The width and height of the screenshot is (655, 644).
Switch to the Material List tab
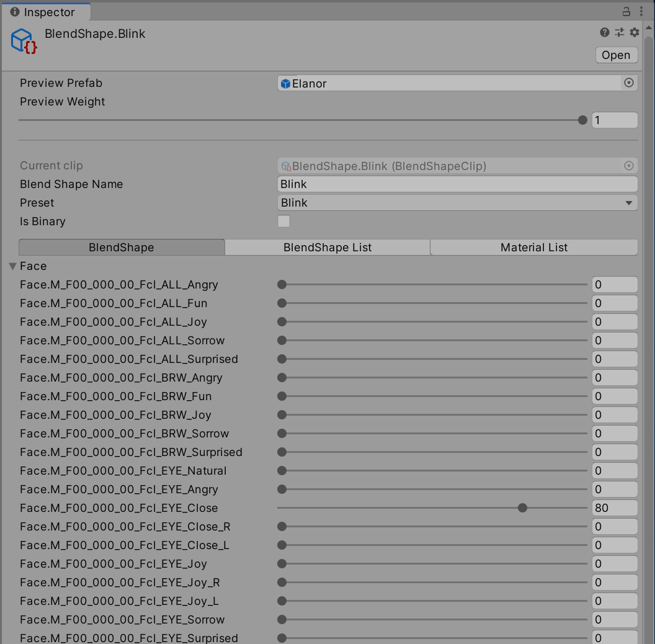pyautogui.click(x=533, y=247)
